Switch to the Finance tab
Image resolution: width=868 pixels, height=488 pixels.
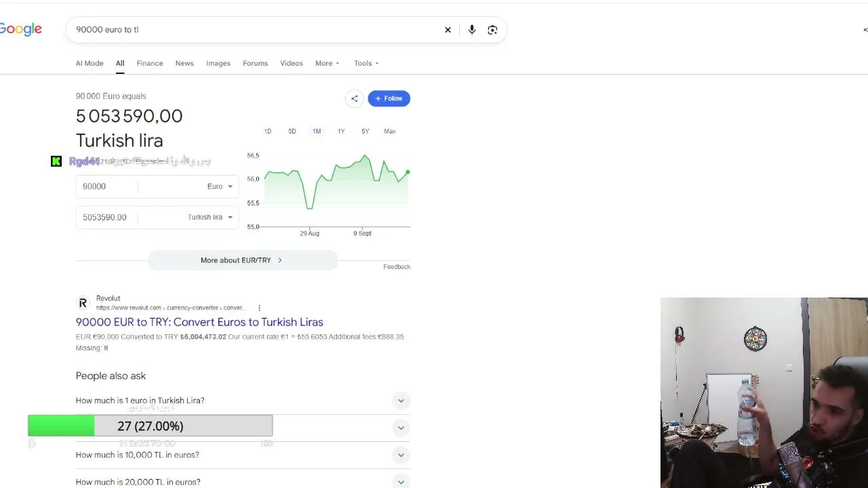(x=150, y=63)
